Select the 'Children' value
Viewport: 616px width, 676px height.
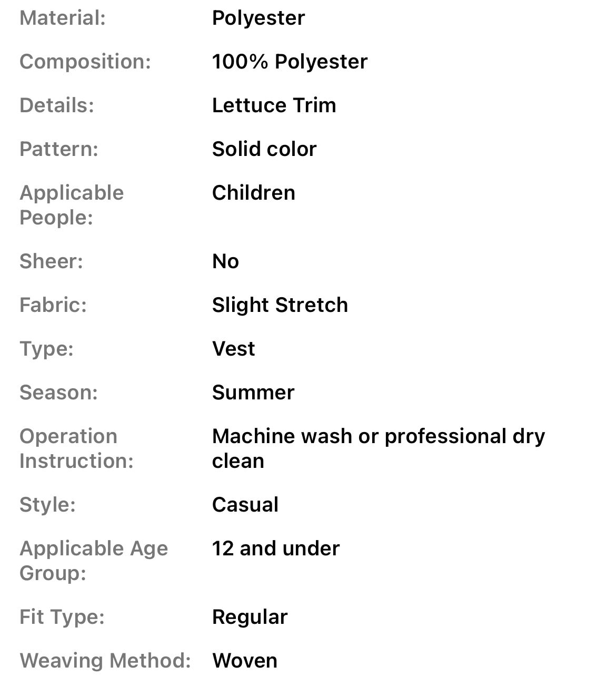[253, 193]
